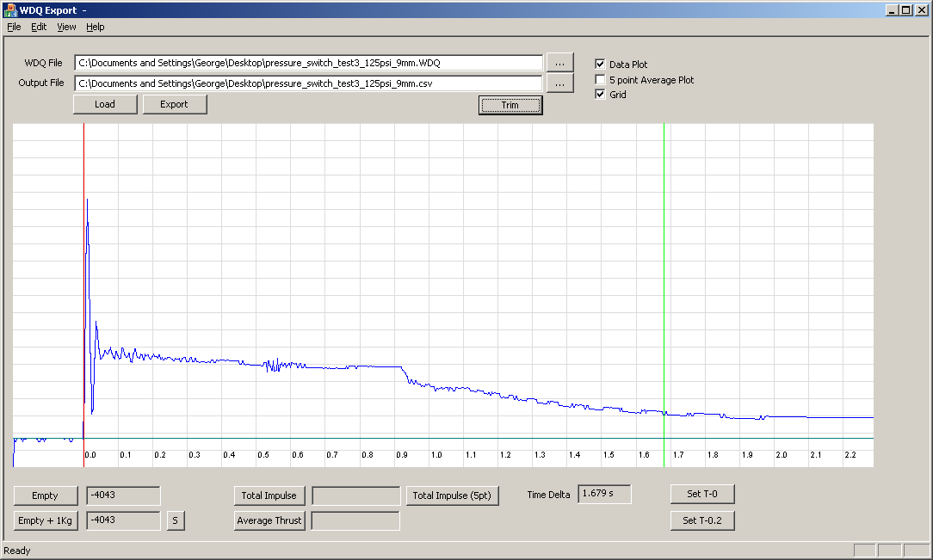Click the 1.0 time axis label
Image resolution: width=933 pixels, height=560 pixels.
point(436,455)
